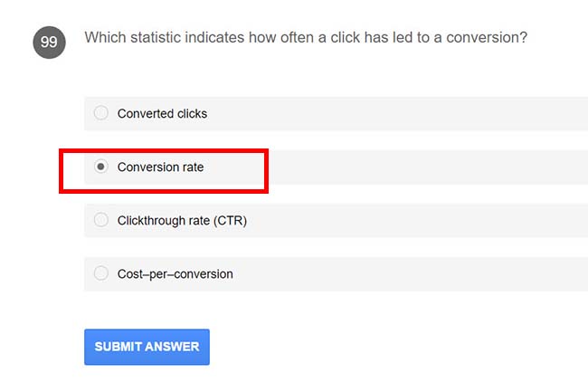Click the "Conversion rate" option label
This screenshot has width=588, height=392.
[x=160, y=167]
